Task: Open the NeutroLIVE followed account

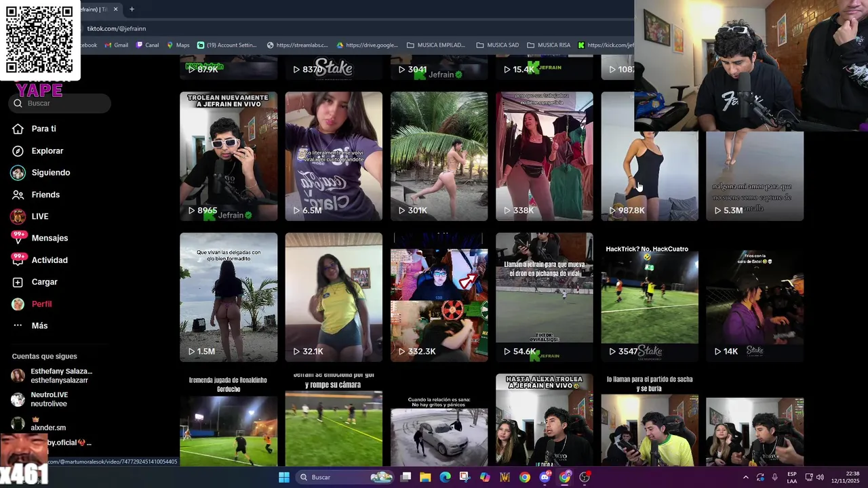Action: point(41,399)
